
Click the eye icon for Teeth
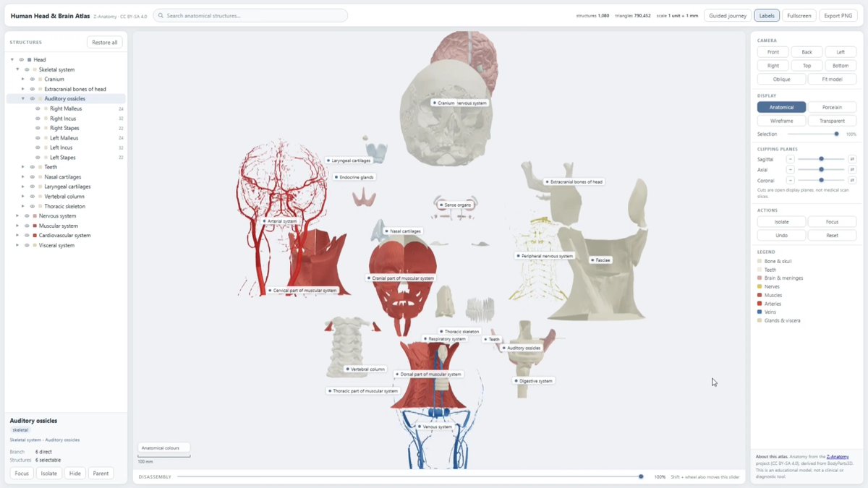tap(32, 167)
